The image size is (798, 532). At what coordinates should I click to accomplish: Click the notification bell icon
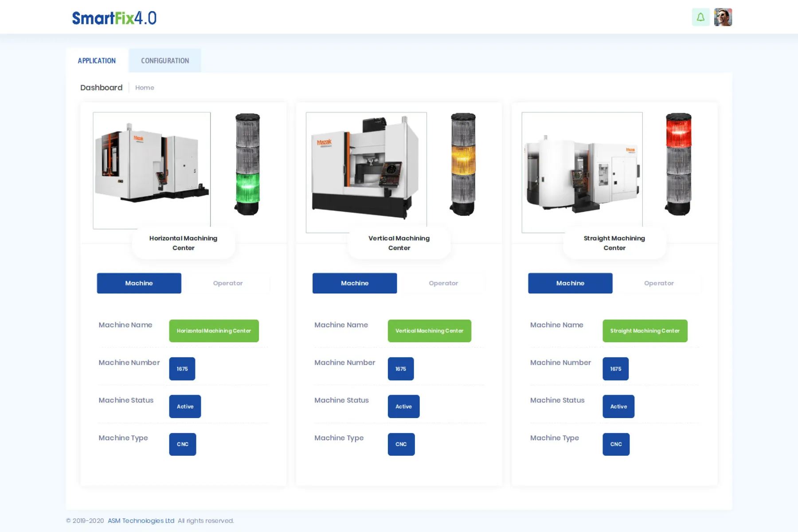point(700,17)
